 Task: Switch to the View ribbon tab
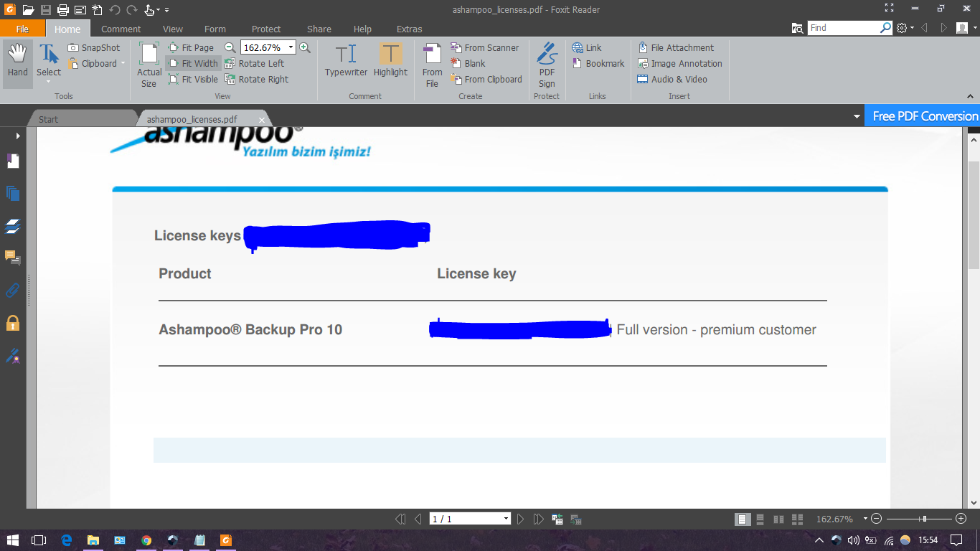173,29
